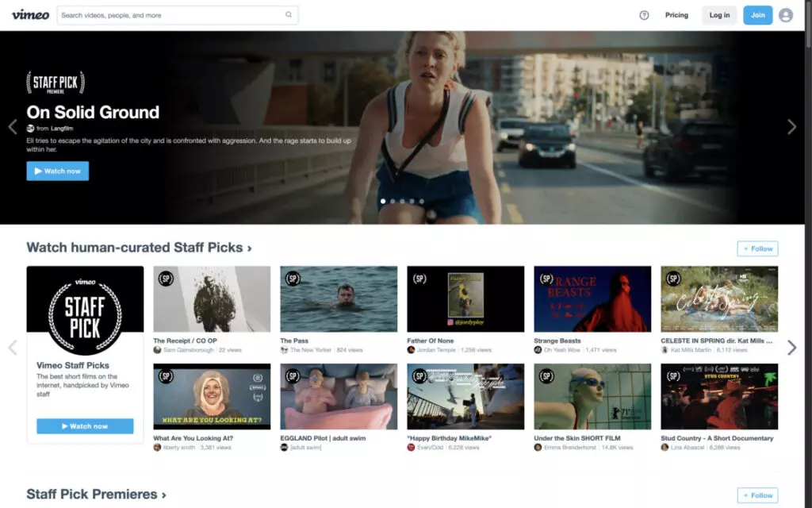
Task: Open the Pricing page
Action: click(x=676, y=15)
